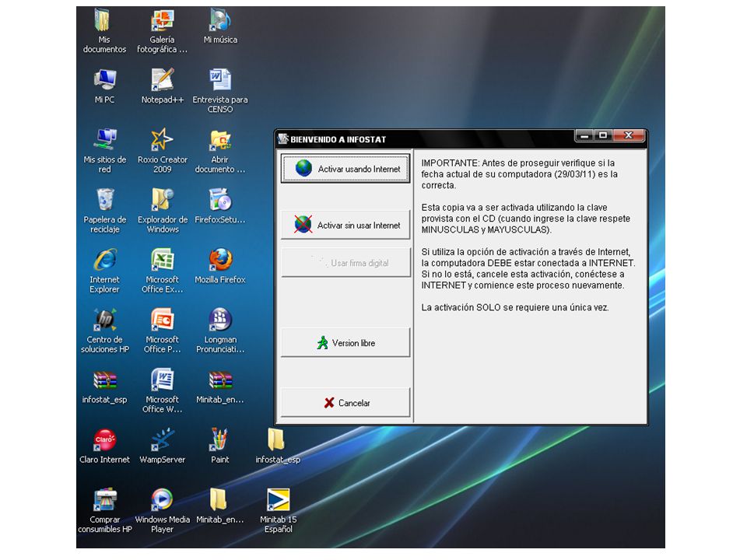Viewport: 747px width, 560px height.
Task: Select Explorador de Windows shortcut
Action: (163, 211)
